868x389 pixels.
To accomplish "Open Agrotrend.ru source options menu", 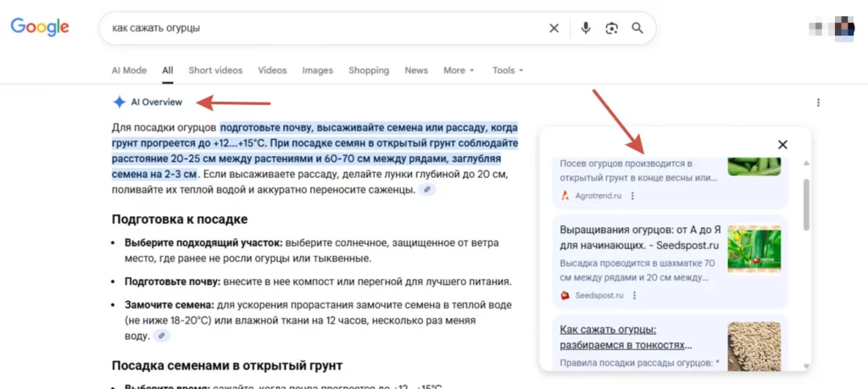I will tap(632, 196).
